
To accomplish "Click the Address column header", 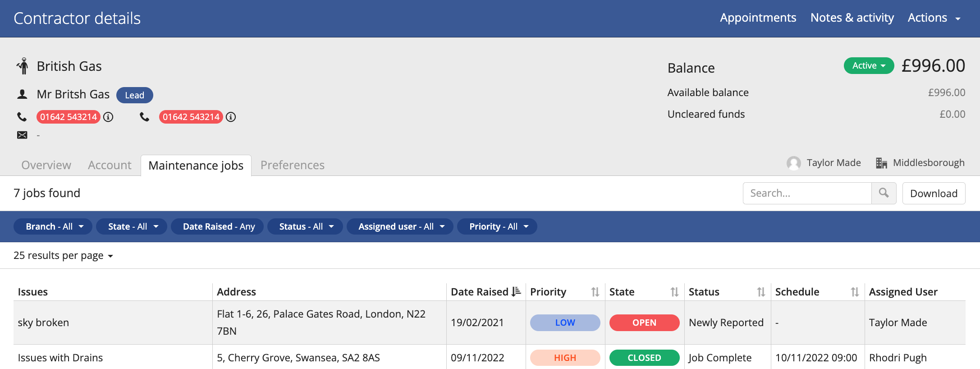I will (x=236, y=292).
